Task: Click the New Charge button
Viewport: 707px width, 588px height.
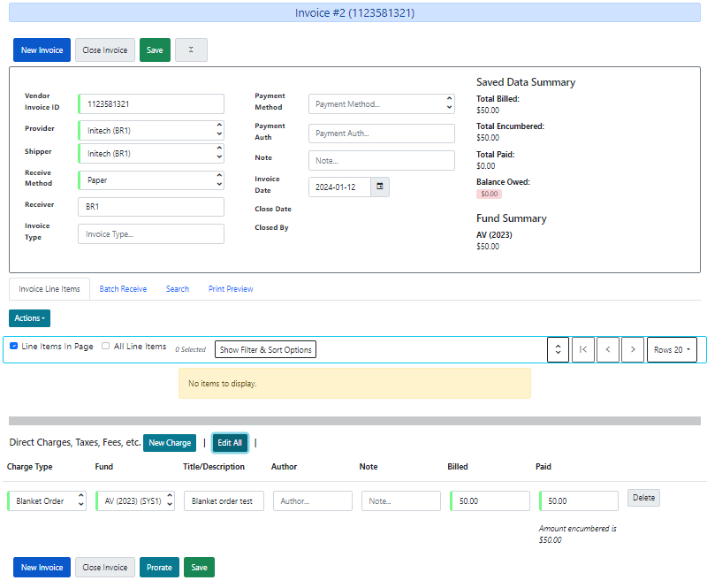Action: coord(170,443)
